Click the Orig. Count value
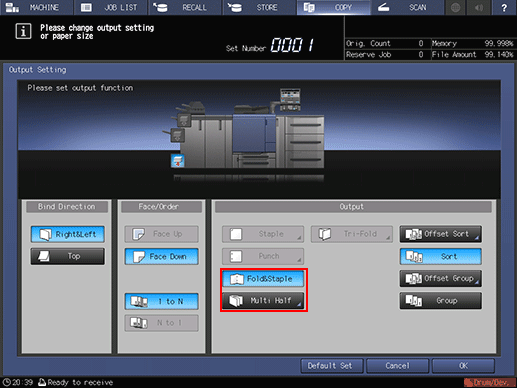517x388 pixels. pos(421,43)
